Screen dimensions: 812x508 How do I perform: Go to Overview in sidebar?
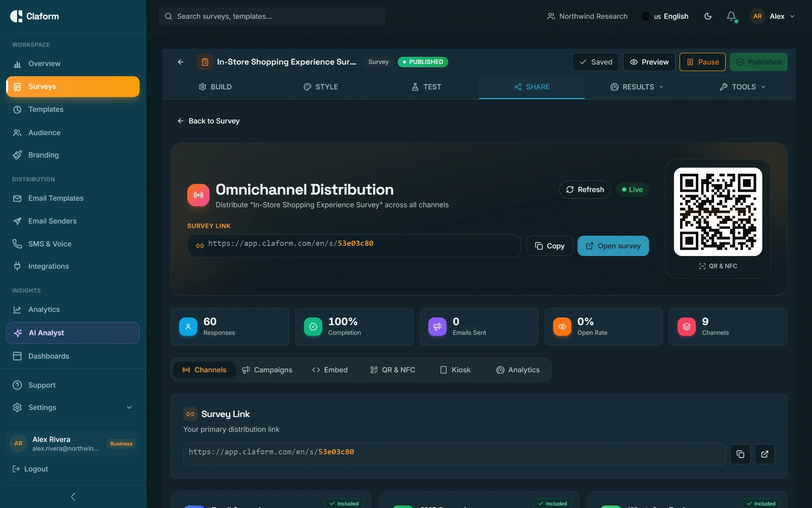pyautogui.click(x=73, y=63)
